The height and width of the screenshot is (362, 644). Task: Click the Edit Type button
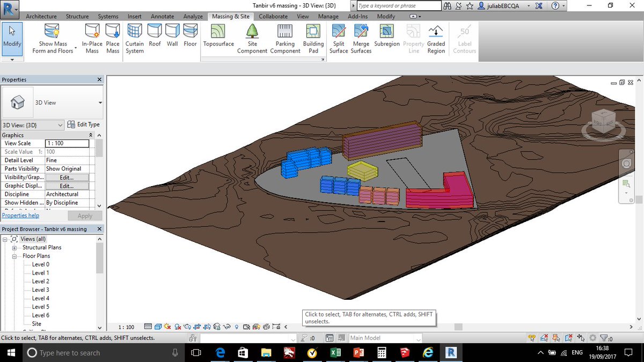(83, 124)
